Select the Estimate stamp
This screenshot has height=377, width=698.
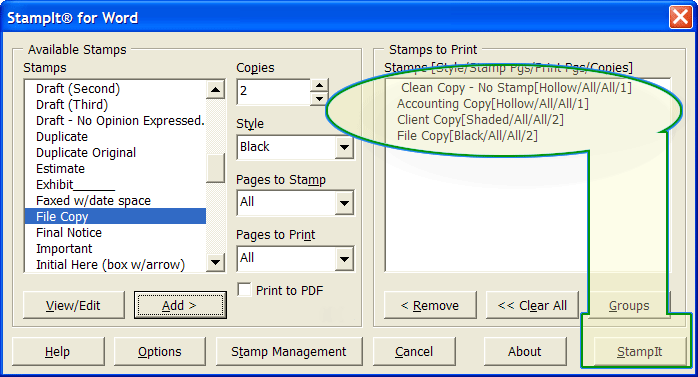coord(115,169)
